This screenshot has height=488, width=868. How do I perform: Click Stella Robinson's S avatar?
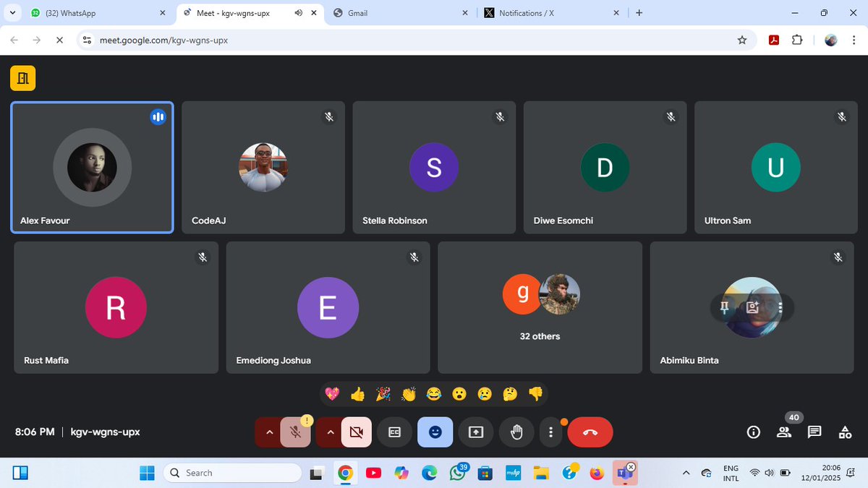[434, 167]
